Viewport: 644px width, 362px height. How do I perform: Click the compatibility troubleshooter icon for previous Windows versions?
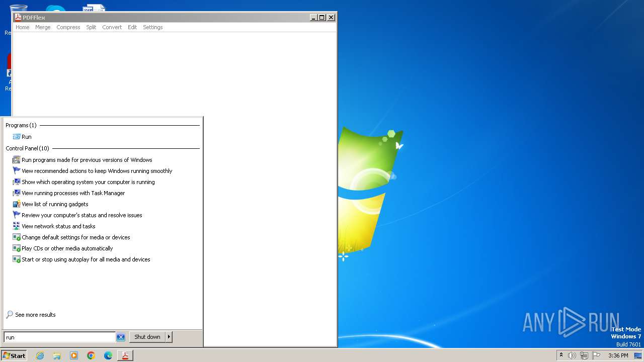(x=16, y=160)
